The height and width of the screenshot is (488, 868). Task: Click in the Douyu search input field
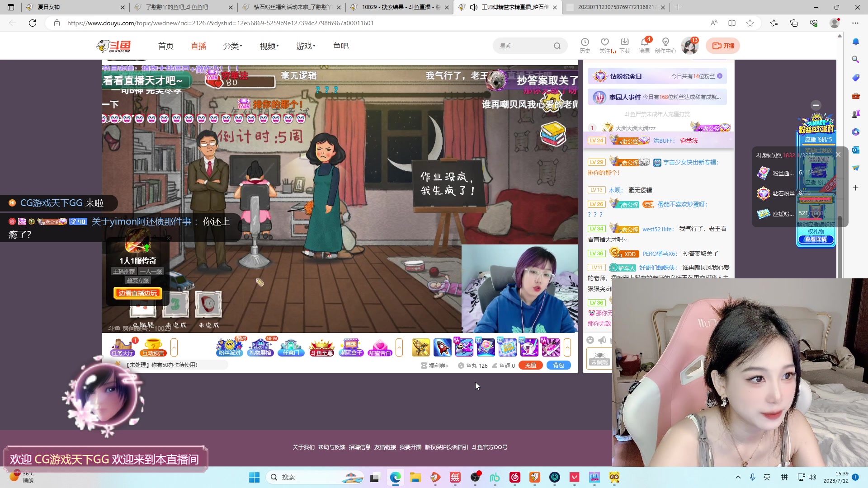tap(524, 46)
